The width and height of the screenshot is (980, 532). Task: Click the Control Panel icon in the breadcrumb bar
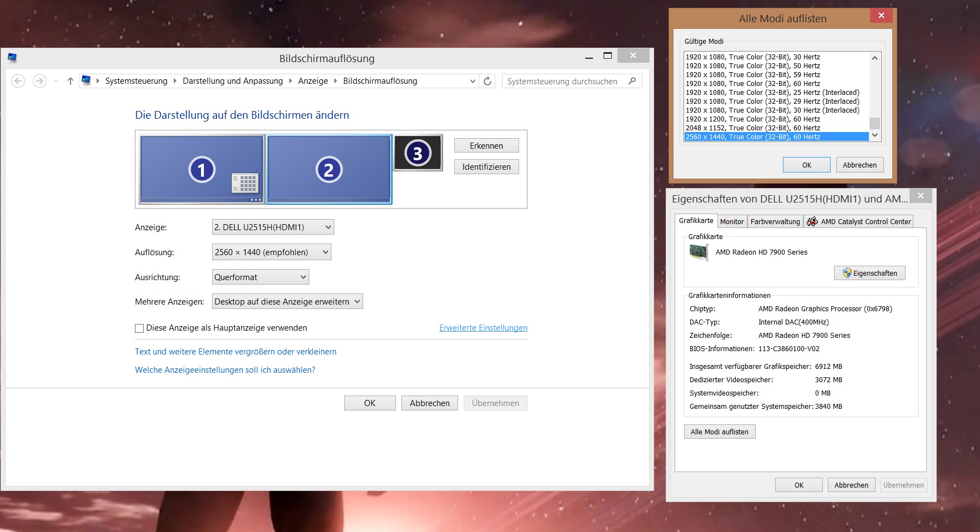click(x=86, y=80)
